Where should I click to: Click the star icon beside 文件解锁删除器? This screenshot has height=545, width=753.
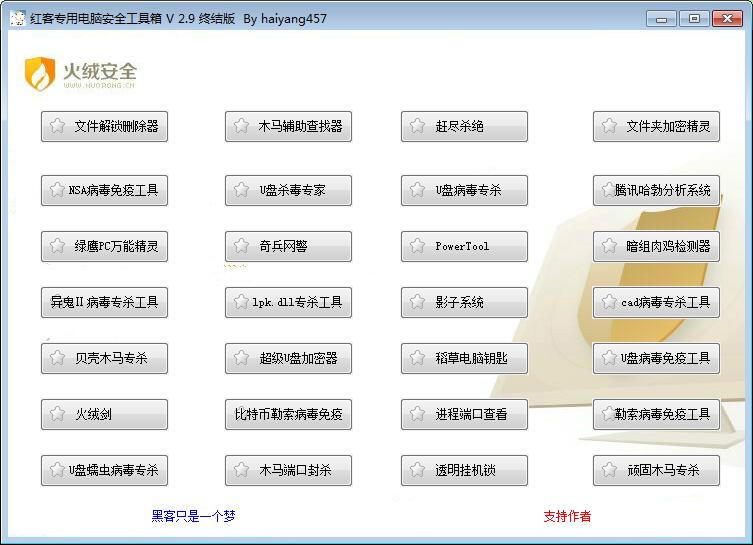tap(57, 127)
